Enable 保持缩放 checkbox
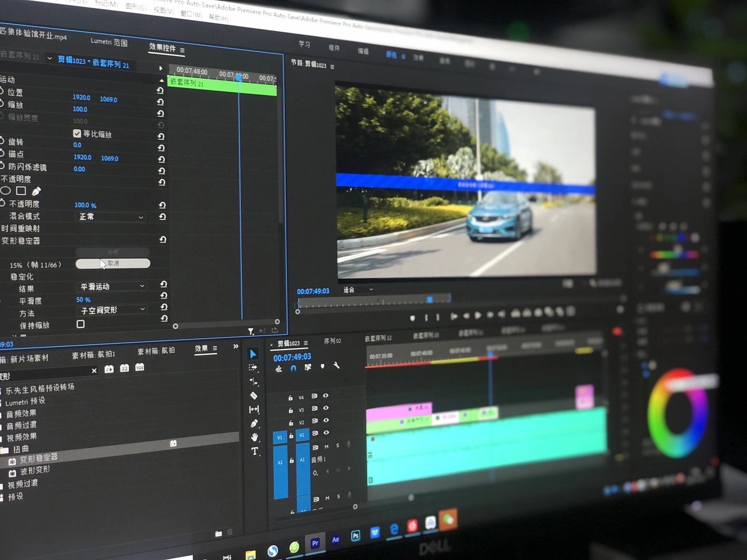 80,324
